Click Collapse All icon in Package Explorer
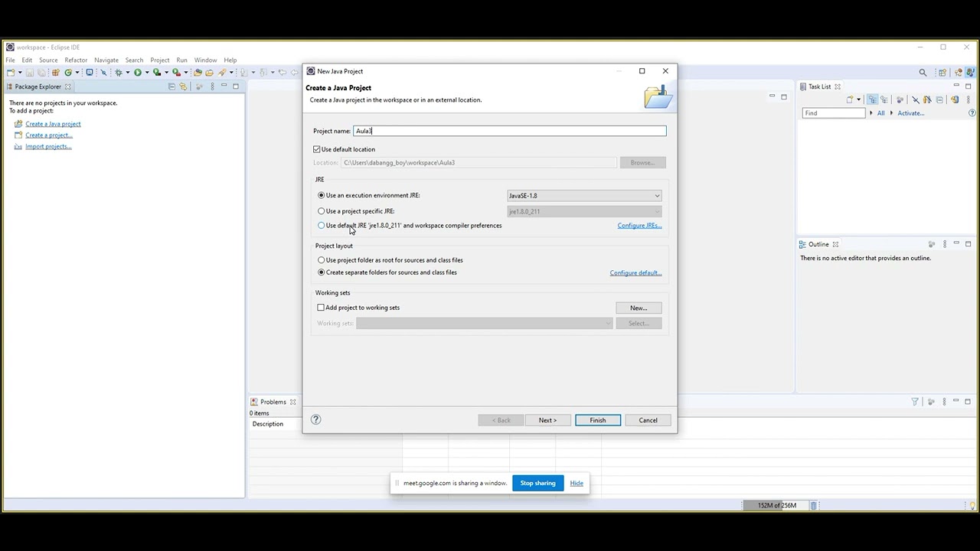Image resolution: width=980 pixels, height=551 pixels. tap(171, 86)
